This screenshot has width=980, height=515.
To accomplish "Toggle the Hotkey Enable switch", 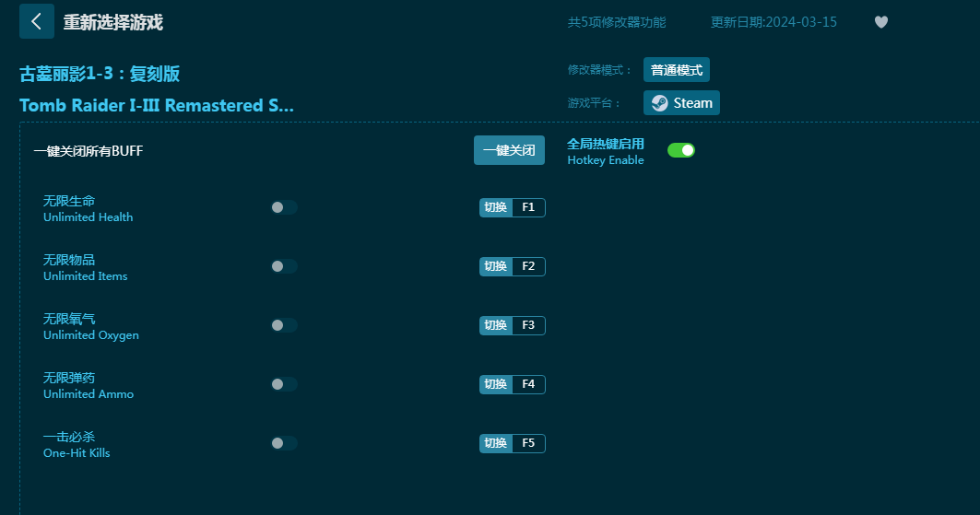I will coord(681,150).
